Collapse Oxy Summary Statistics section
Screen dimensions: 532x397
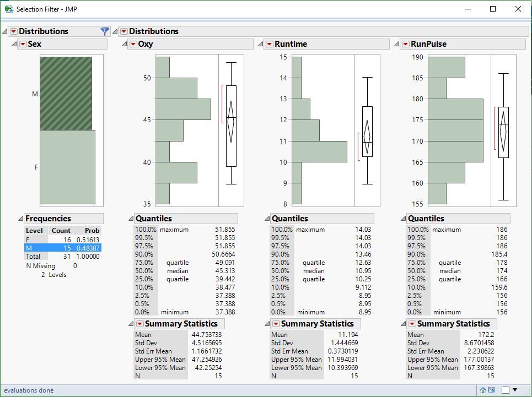click(x=131, y=324)
